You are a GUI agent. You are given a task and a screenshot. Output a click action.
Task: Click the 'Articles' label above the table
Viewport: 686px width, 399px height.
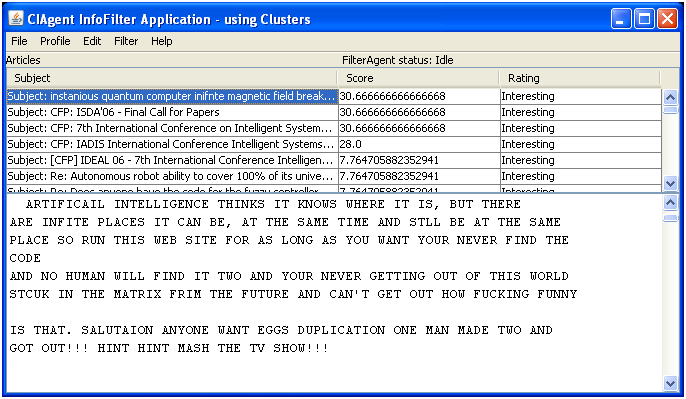tap(23, 60)
